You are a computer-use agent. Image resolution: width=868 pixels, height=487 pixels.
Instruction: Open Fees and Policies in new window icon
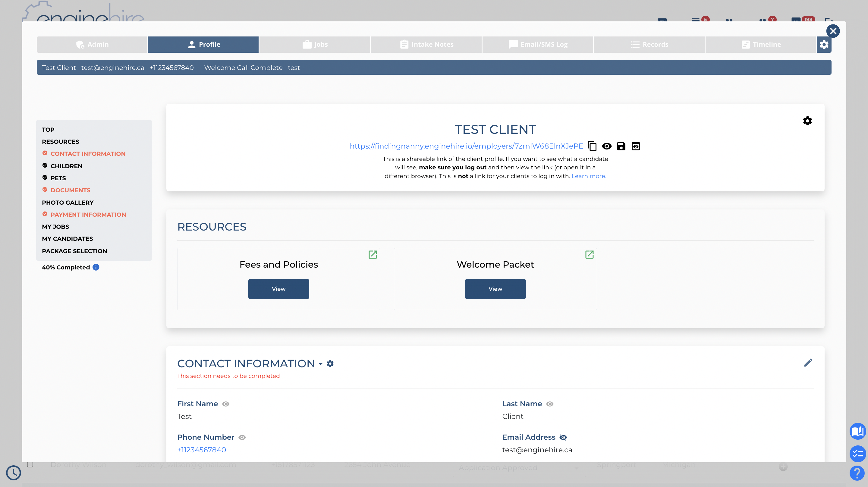coord(373,254)
